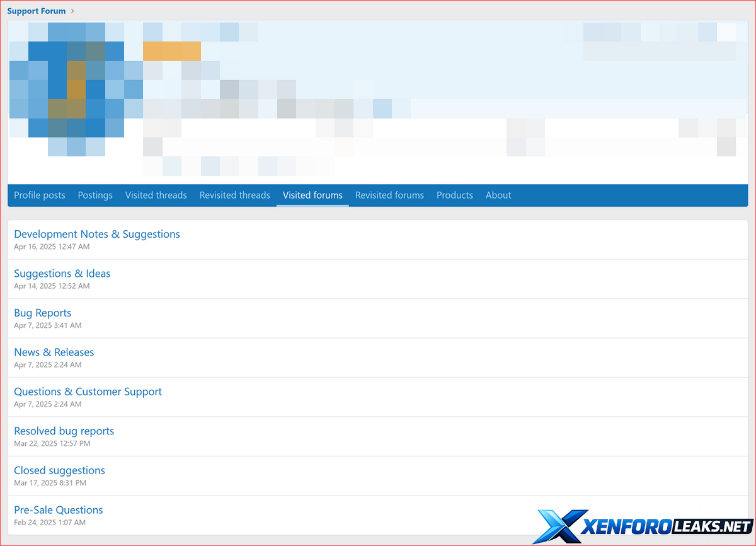
Task: Select the active Visited forums tab
Action: tap(312, 195)
